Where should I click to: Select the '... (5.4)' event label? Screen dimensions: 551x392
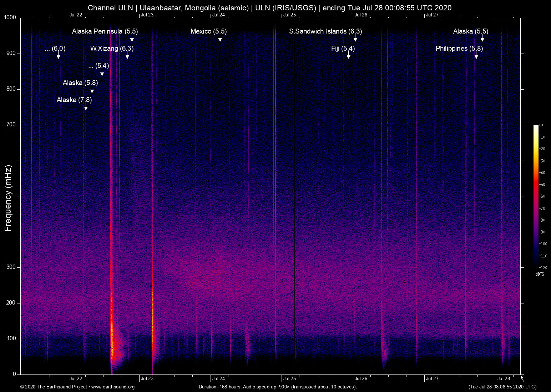point(98,66)
